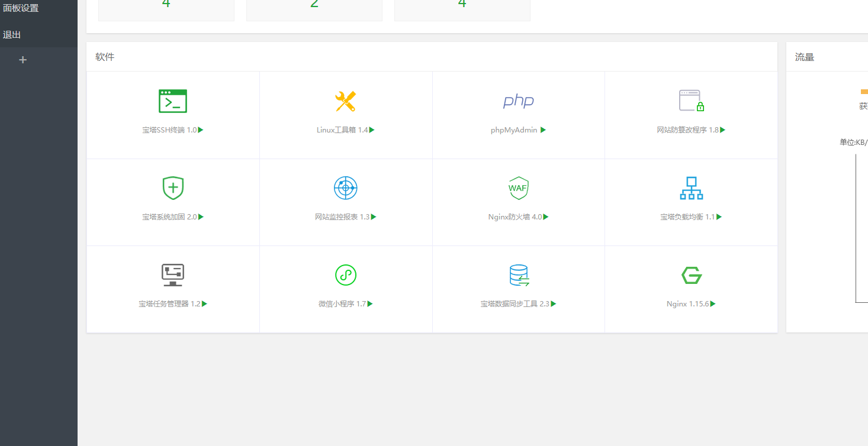Open the 网站监控报表 1.3 label
This screenshot has width=868, height=446.
pyautogui.click(x=342, y=217)
